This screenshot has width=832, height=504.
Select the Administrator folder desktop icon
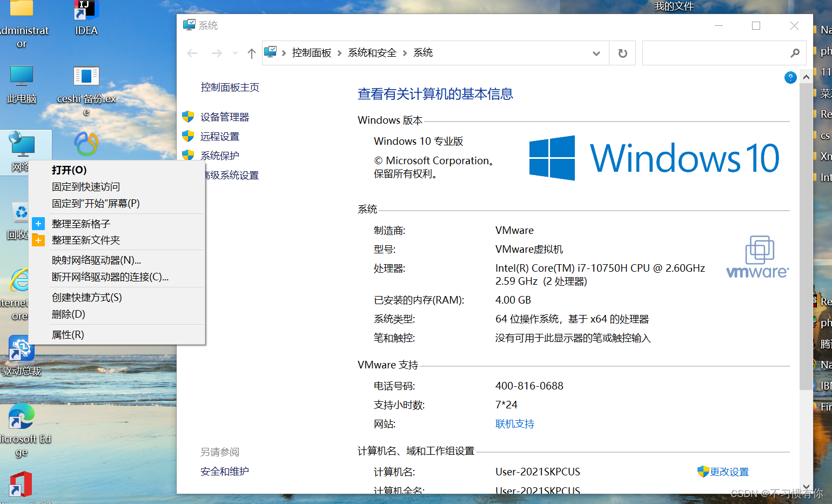[22, 24]
